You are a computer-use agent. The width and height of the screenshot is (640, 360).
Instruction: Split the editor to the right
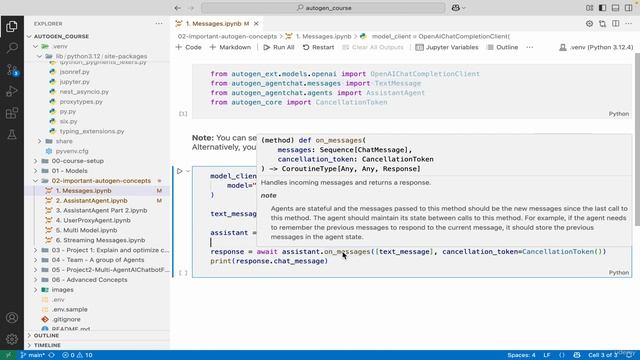coord(616,24)
